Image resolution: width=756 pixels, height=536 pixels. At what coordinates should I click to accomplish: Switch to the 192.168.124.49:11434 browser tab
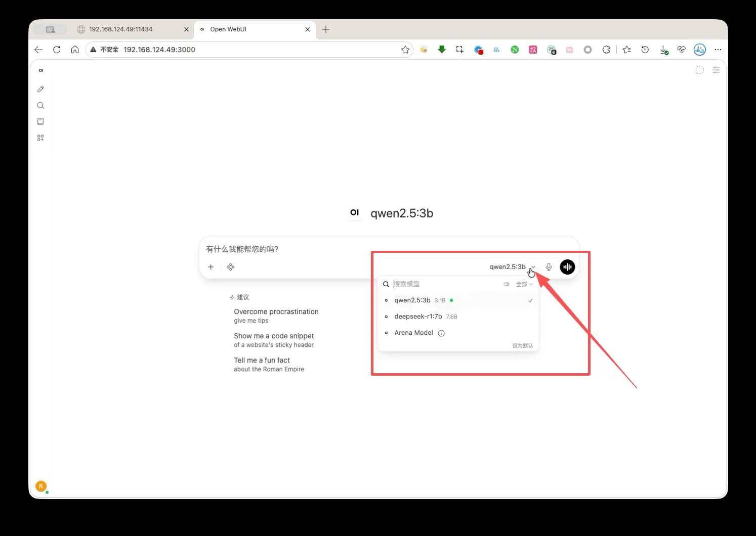(x=133, y=29)
